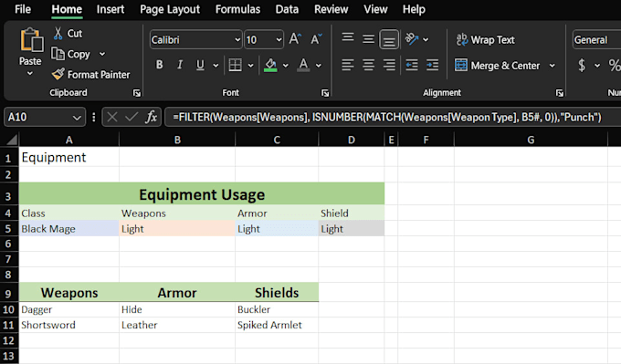Expand the Paste options arrow

point(30,73)
